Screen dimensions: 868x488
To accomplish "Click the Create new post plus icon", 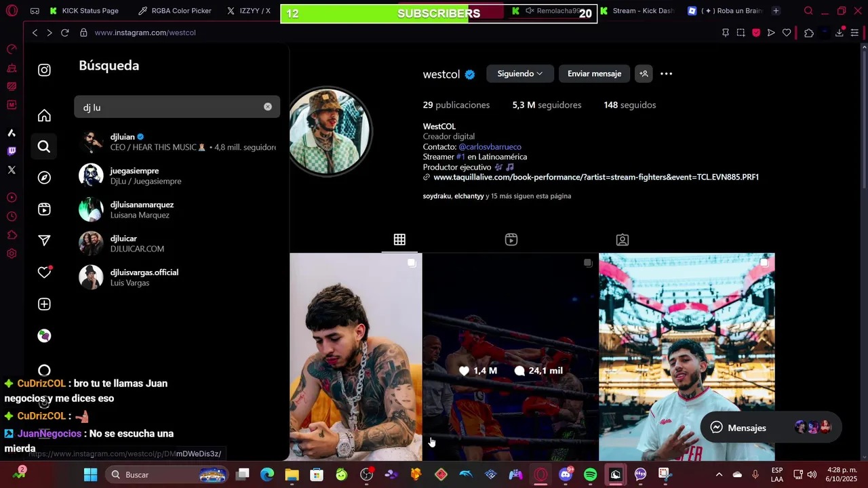I will [x=44, y=304].
